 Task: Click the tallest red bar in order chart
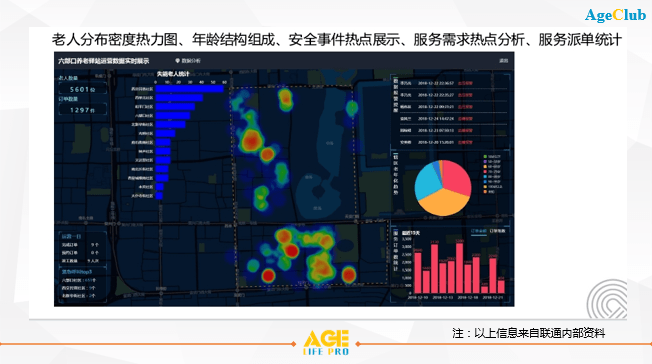coord(459,268)
